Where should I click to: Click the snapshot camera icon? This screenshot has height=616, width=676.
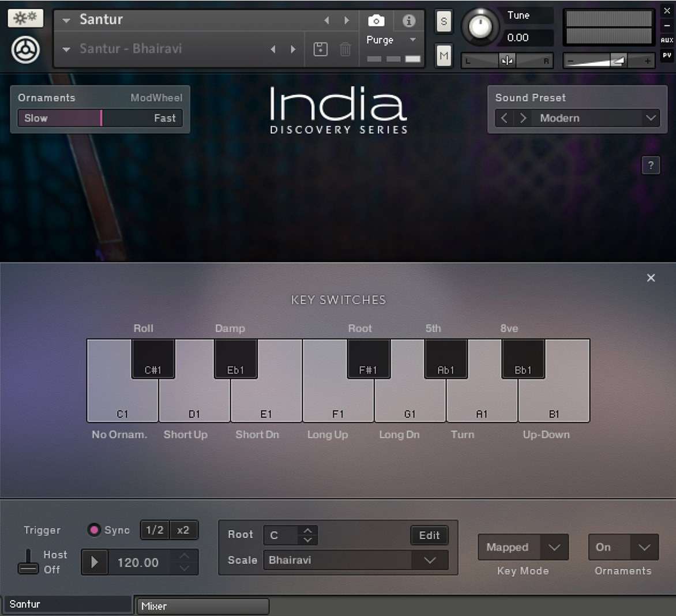376,20
